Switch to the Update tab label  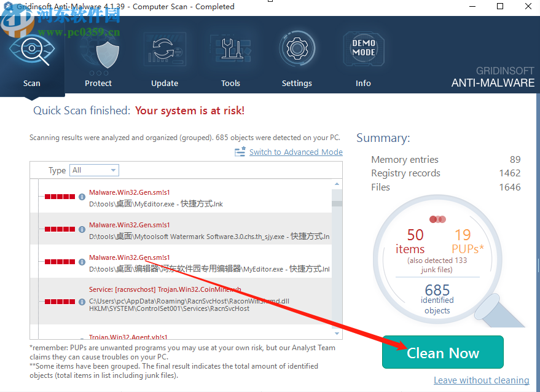pos(165,84)
